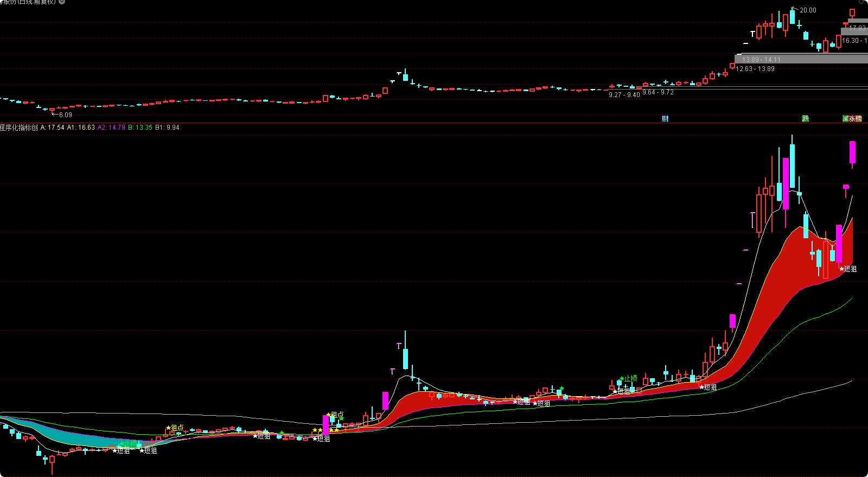The height and width of the screenshot is (477, 868).
Task: Click the green B: 13.35 indicator value
Action: pyautogui.click(x=140, y=128)
